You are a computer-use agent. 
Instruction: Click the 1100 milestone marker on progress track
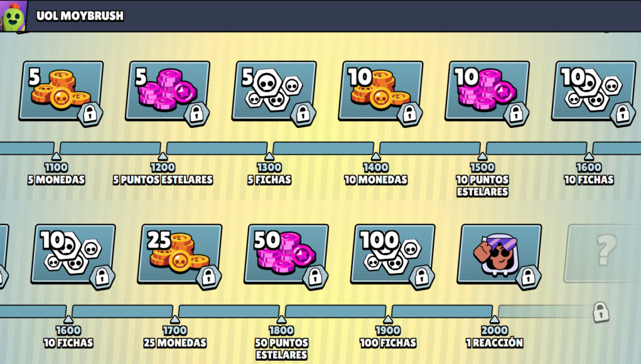(x=57, y=156)
